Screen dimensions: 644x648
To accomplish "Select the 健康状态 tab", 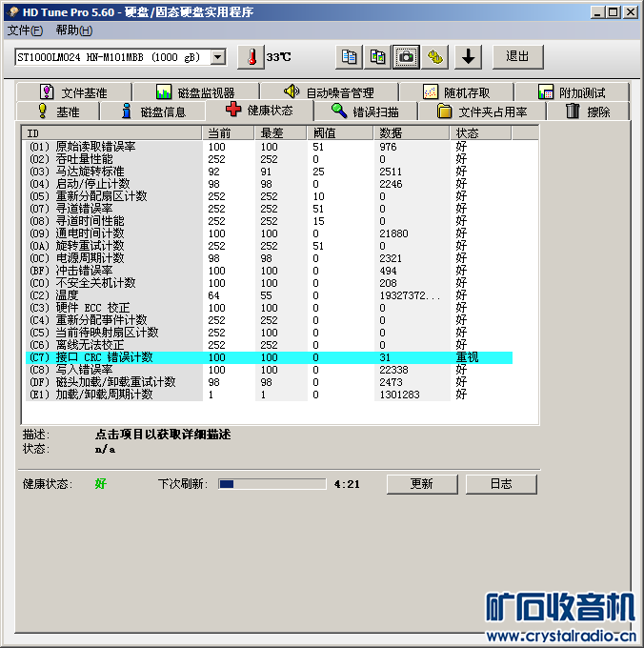I will (259, 110).
